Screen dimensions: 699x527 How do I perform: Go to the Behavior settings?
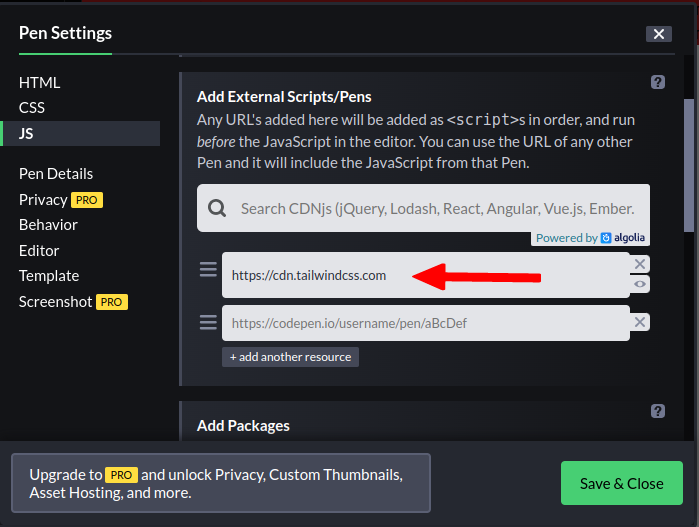[50, 225]
